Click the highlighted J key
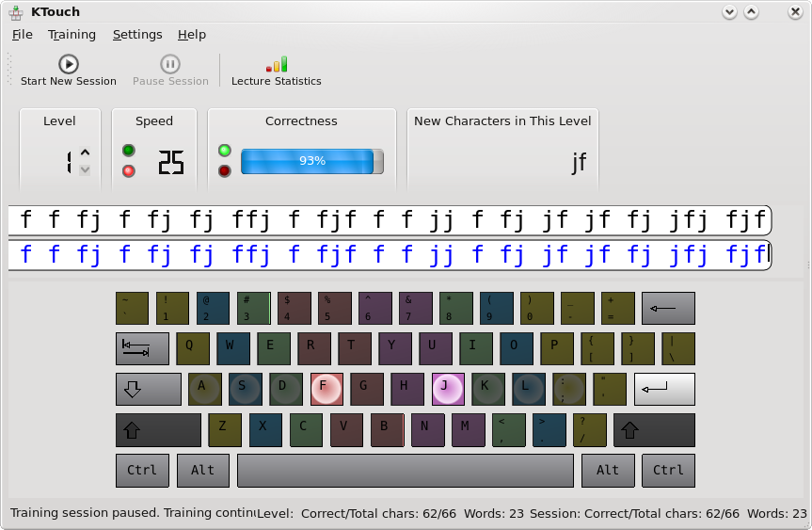812x530 pixels. 448,389
